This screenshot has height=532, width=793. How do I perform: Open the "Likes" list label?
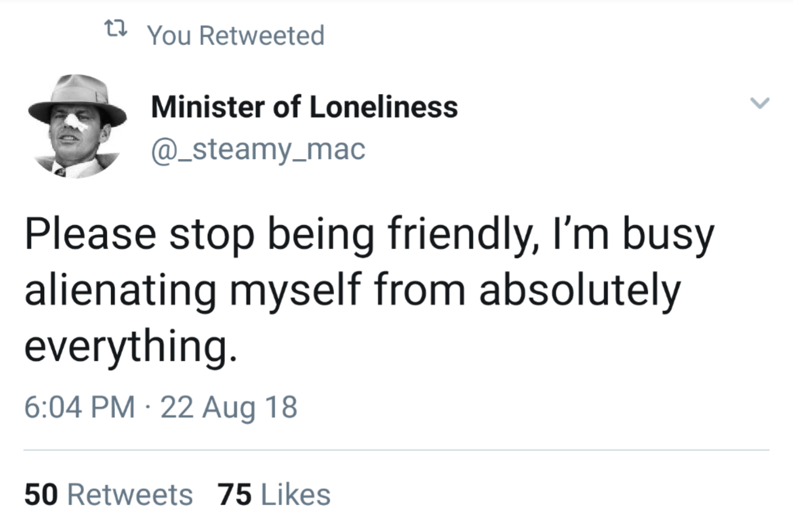[x=296, y=494]
